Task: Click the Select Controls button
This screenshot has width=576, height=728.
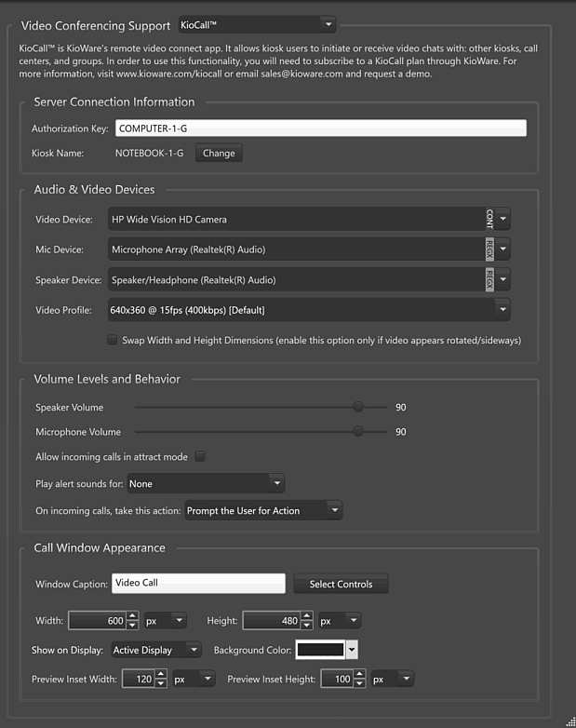Action: pyautogui.click(x=341, y=585)
